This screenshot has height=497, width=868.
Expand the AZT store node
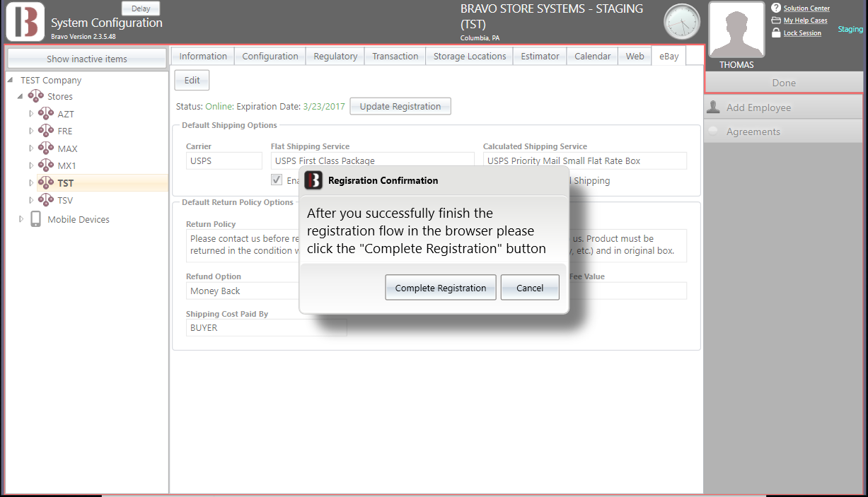pyautogui.click(x=31, y=113)
